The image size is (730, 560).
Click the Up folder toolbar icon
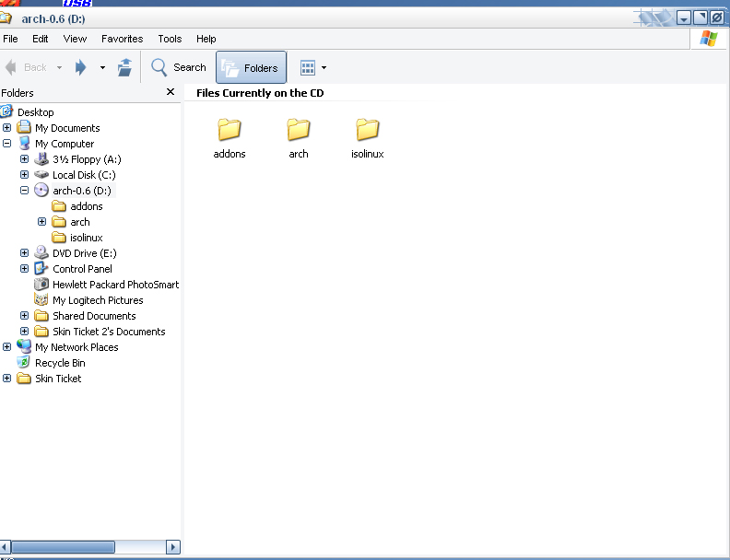pos(124,67)
